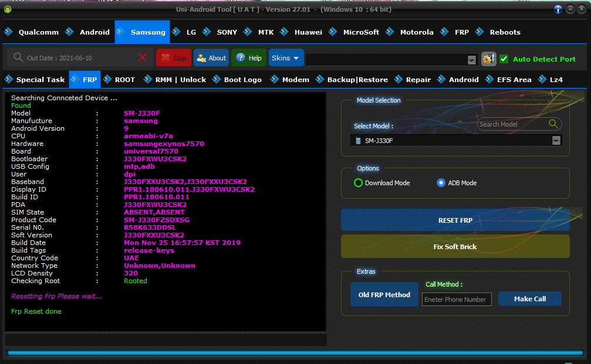Open the port settings gear icon

point(488,59)
